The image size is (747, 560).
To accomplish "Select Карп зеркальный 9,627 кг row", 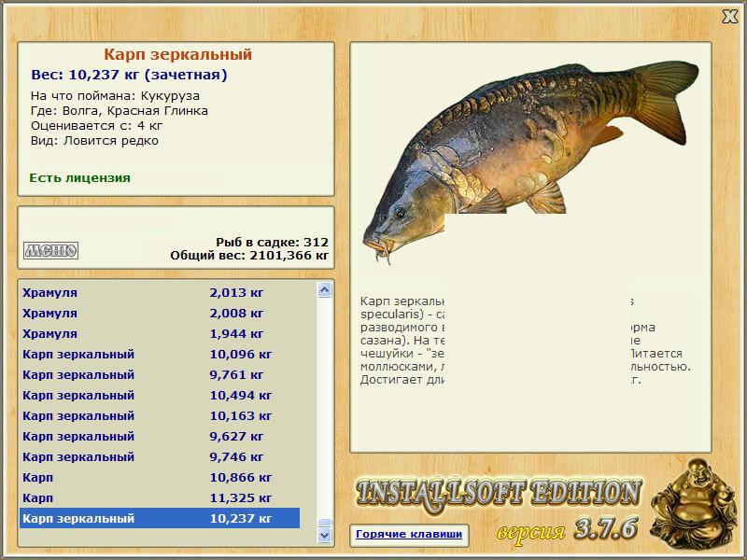I will 160,436.
